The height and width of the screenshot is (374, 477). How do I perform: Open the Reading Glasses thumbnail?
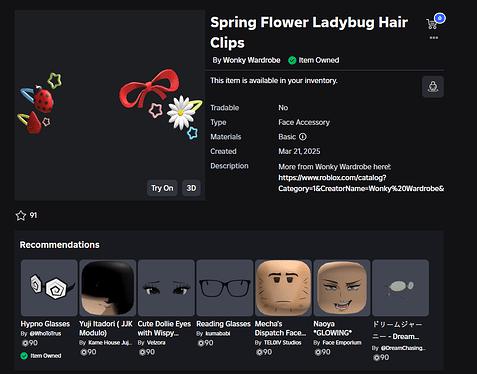click(x=225, y=288)
